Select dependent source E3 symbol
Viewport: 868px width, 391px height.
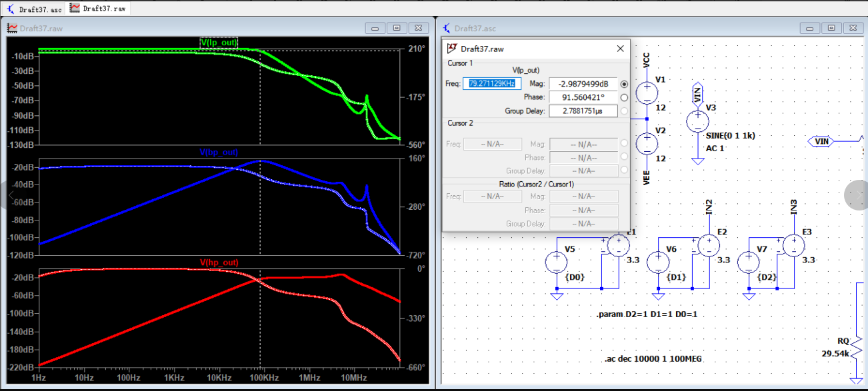click(793, 246)
